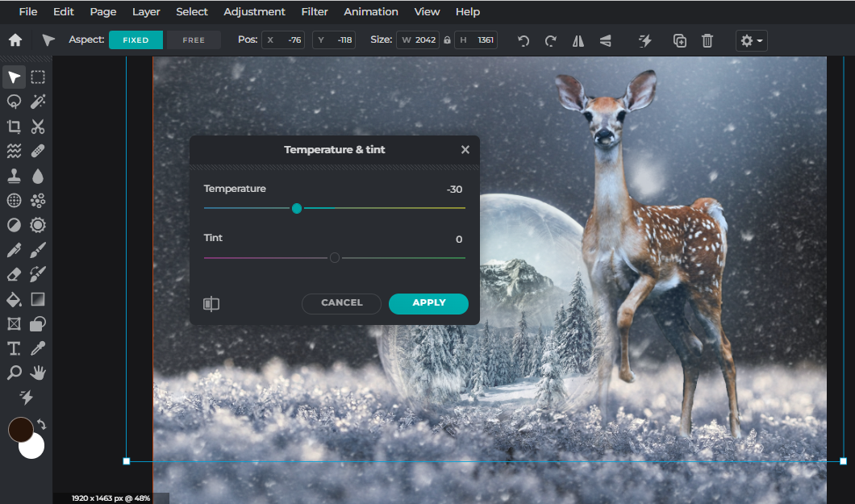Toggle the size lock between width and height
Viewport: 855px width, 504px height.
447,40
